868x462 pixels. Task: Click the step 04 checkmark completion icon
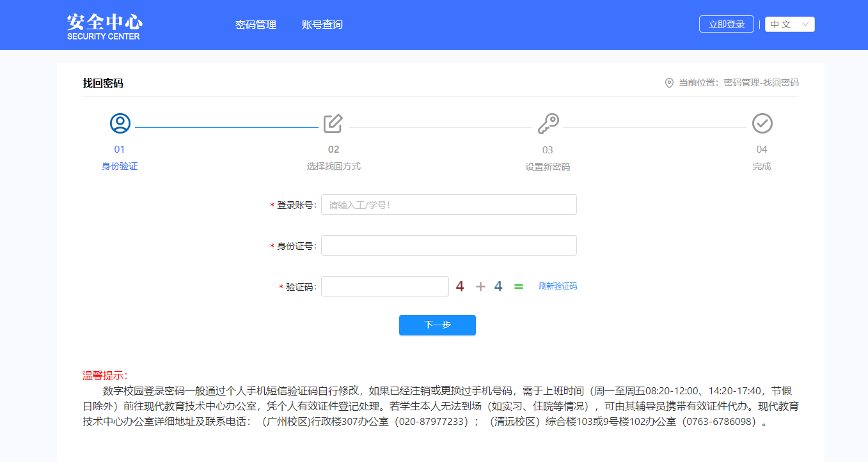point(762,123)
